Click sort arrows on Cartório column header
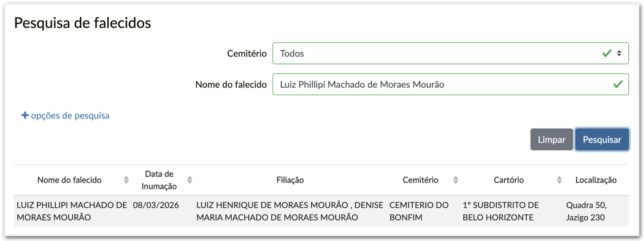Image resolution: width=644 pixels, height=241 pixels. [x=559, y=180]
